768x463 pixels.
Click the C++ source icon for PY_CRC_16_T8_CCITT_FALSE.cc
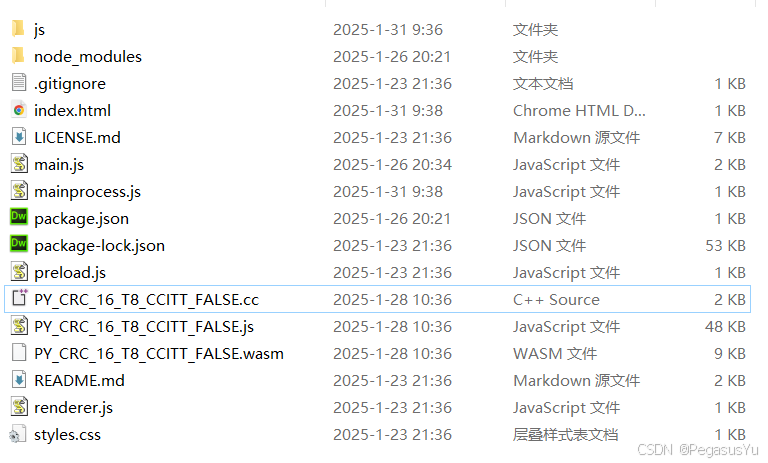tap(19, 298)
